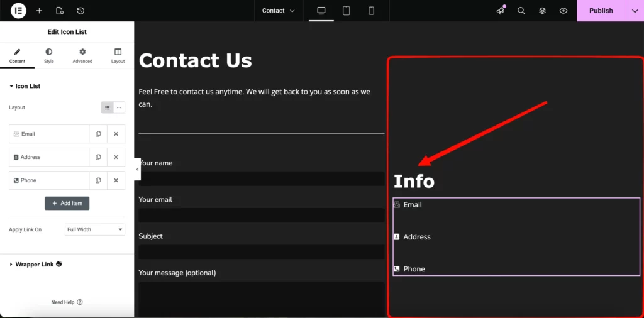Expand the Phone item in panel
The width and height of the screenshot is (644, 318).
click(x=49, y=180)
